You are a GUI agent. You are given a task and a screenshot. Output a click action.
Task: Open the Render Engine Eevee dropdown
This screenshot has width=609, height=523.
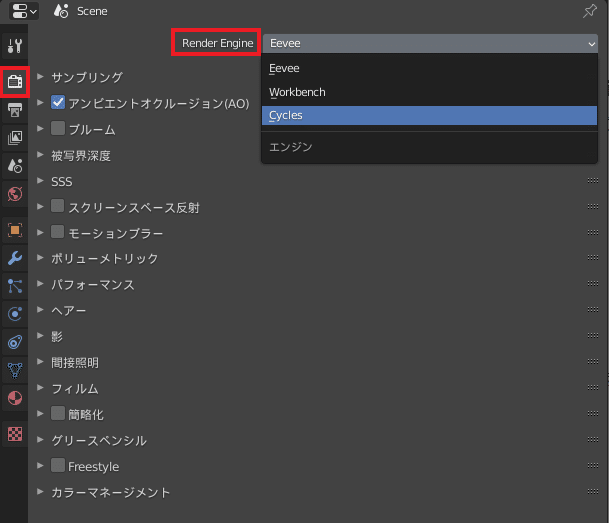pos(430,43)
